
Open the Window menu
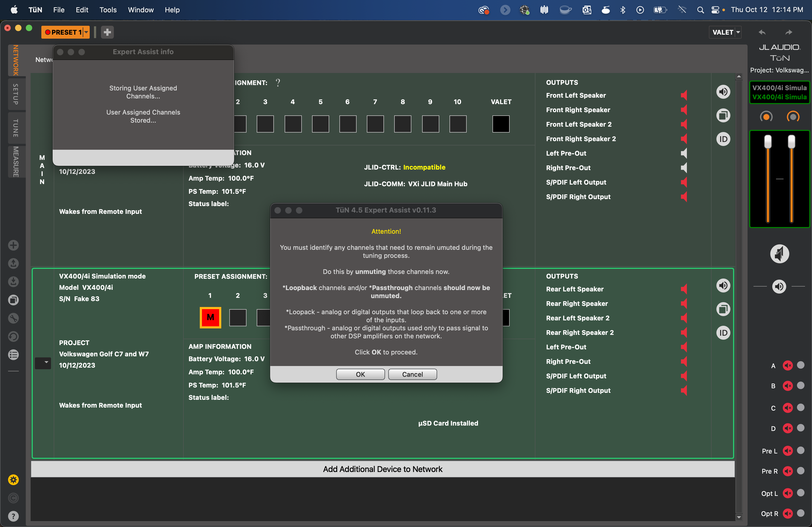[x=140, y=10]
